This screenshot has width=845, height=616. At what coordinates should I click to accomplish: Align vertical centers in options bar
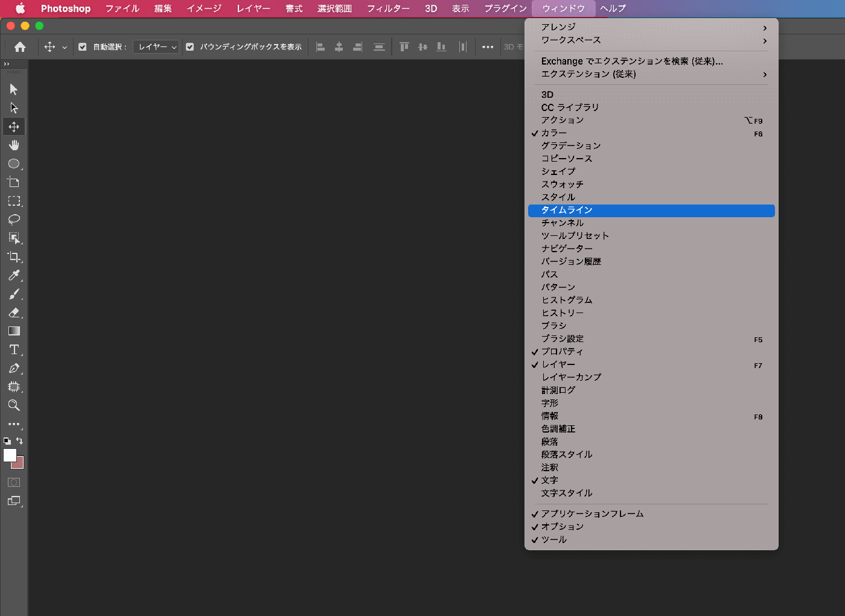pos(423,47)
